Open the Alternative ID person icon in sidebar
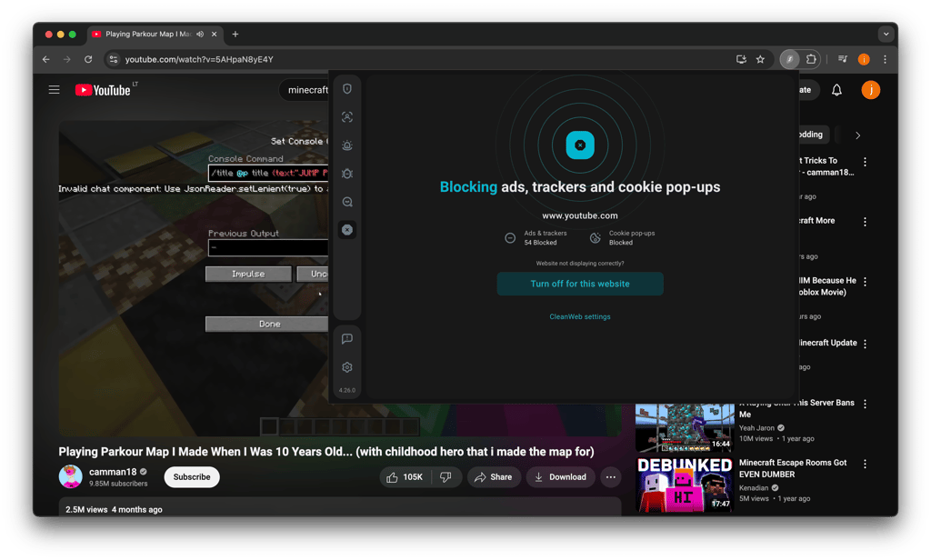 click(x=347, y=117)
